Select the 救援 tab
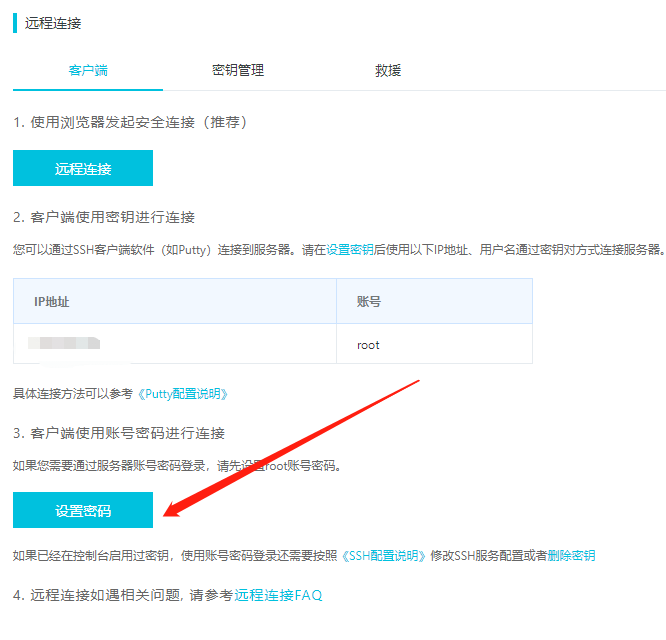 pos(388,71)
